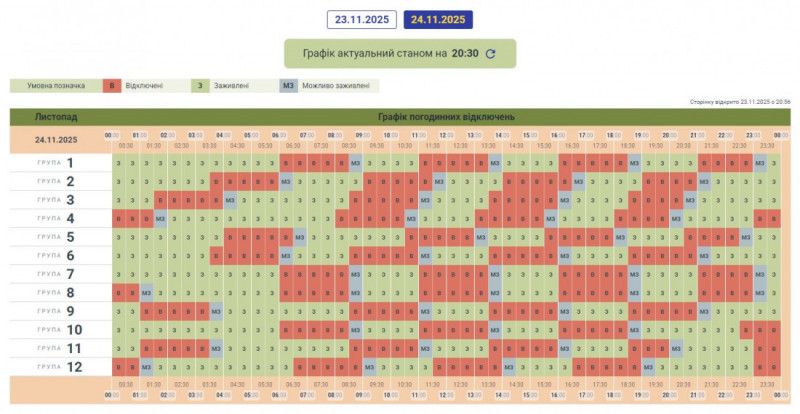
Task: Select the Група 9 row label
Action: pos(55,310)
